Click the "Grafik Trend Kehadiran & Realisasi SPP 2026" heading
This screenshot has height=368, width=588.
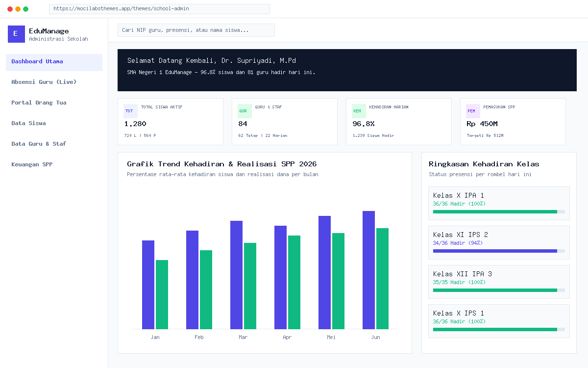click(222, 164)
